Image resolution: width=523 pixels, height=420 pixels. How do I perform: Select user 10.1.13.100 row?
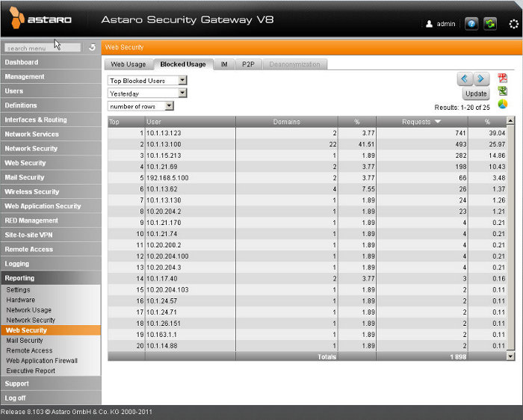click(x=307, y=144)
